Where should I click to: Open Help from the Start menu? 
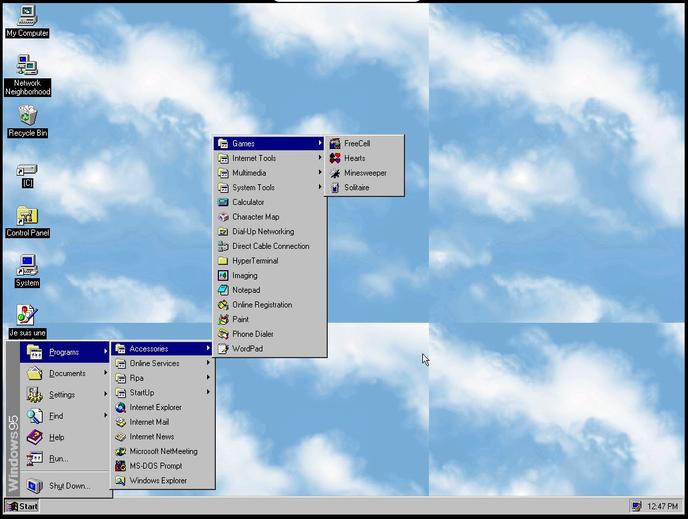click(x=64, y=437)
